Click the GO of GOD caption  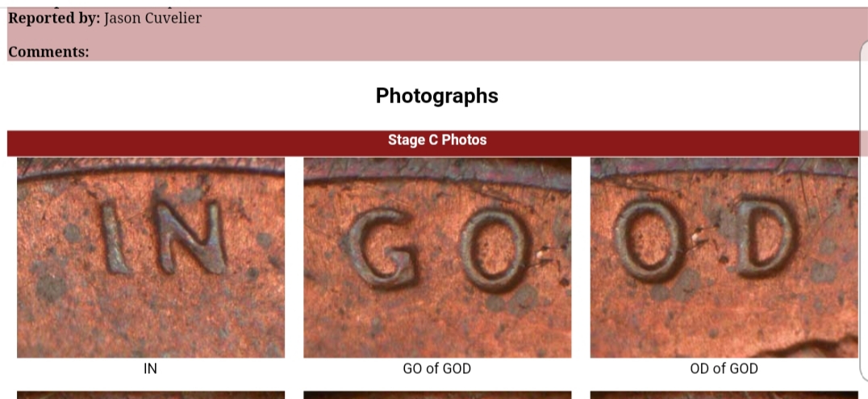[436, 368]
